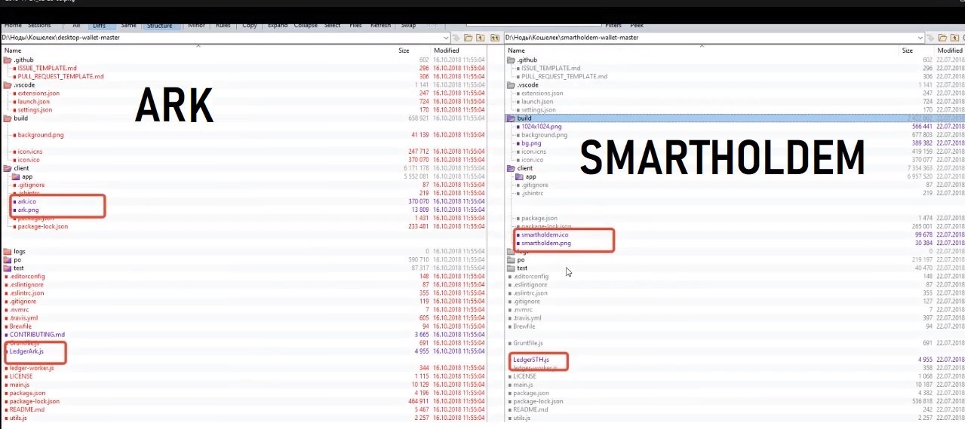The height and width of the screenshot is (429, 980).
Task: Click the client folder icon in left pane
Action: 8,168
